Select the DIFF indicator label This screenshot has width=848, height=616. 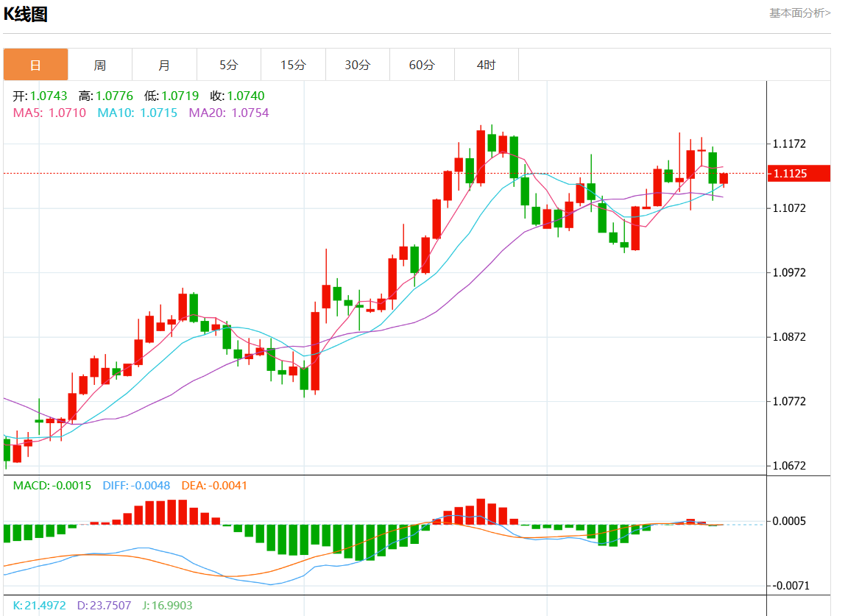[x=136, y=486]
